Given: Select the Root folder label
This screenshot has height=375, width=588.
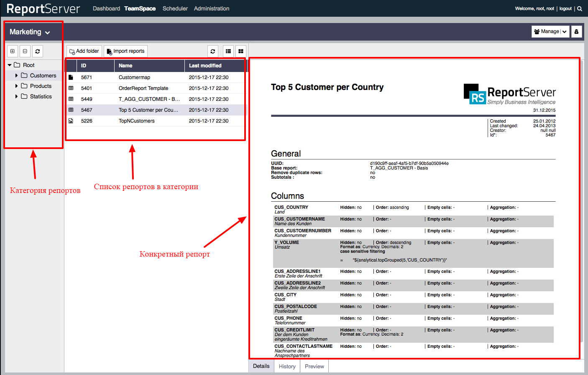Looking at the screenshot, I should [29, 65].
